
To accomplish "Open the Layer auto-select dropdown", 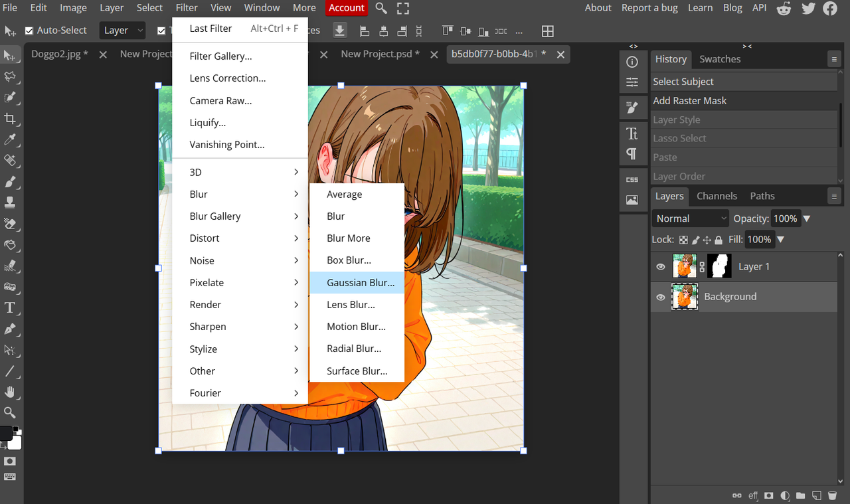I will 123,31.
